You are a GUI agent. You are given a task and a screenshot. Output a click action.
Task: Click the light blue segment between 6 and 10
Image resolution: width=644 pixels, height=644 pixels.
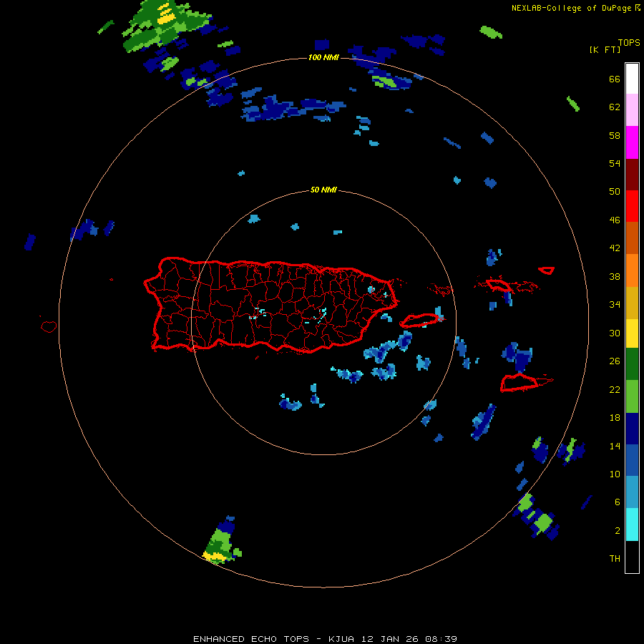[x=632, y=492]
